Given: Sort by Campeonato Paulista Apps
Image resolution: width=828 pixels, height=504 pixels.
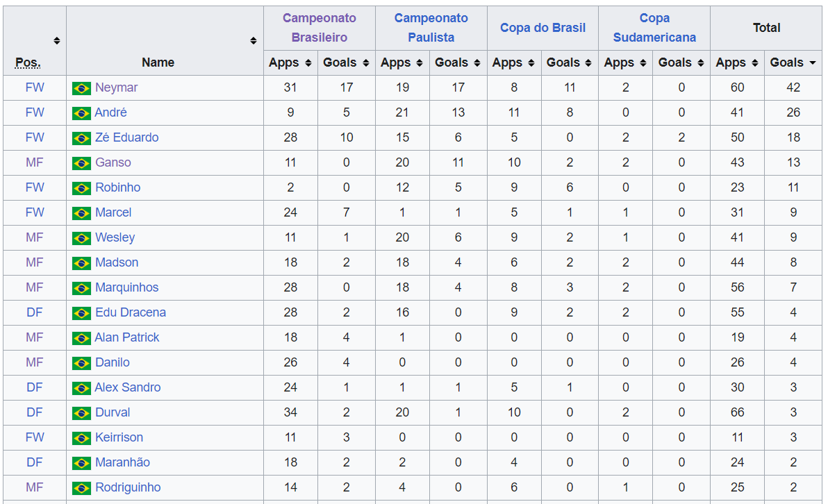Looking at the screenshot, I should (420, 63).
